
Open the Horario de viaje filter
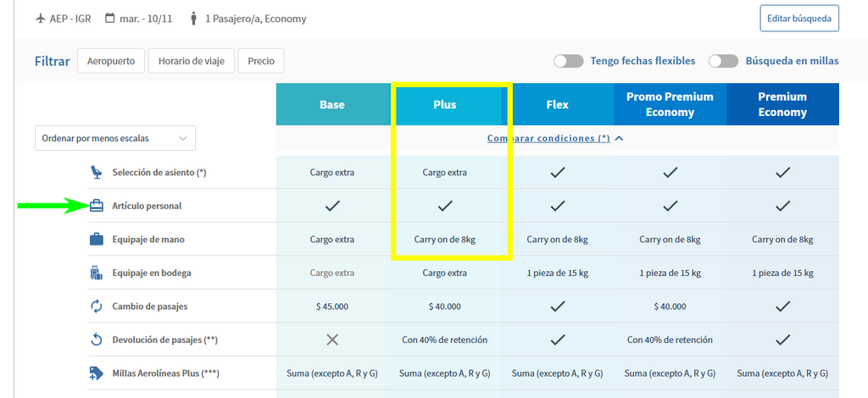coord(192,61)
